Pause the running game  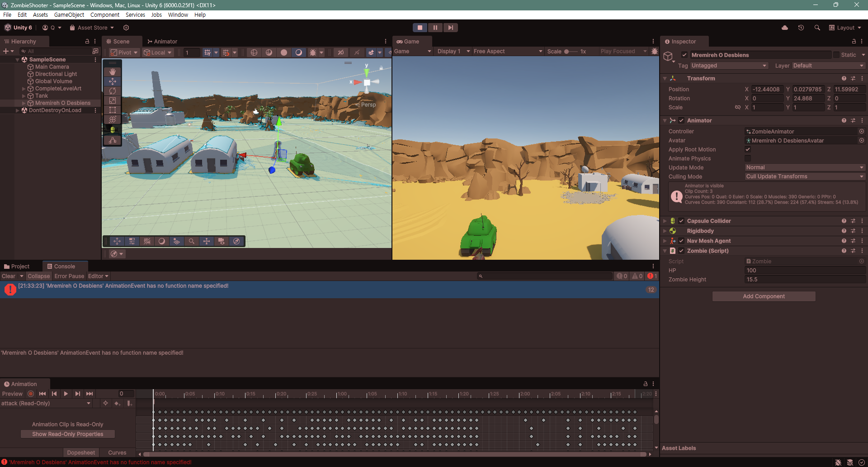pyautogui.click(x=435, y=28)
